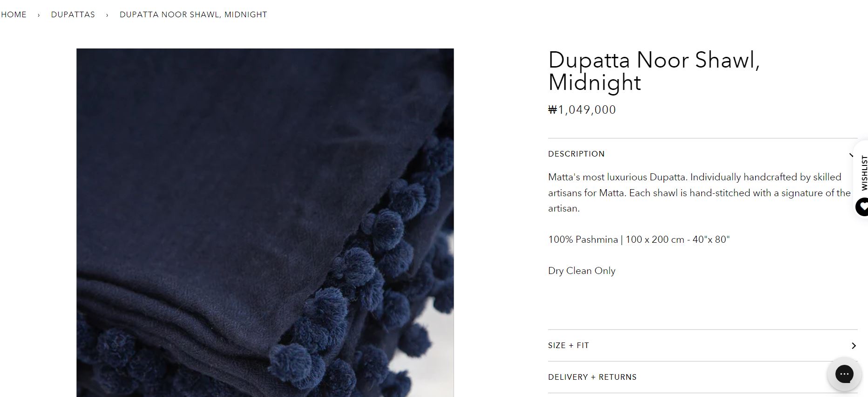Click the Matta's most luxurious Dupatta paragraph
The width and height of the screenshot is (868, 397).
(x=699, y=193)
